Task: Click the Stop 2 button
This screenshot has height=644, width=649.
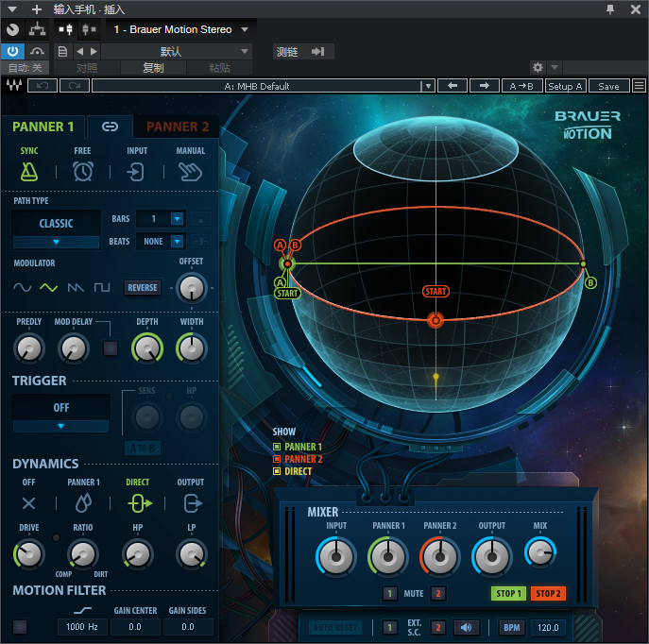Action: point(548,594)
